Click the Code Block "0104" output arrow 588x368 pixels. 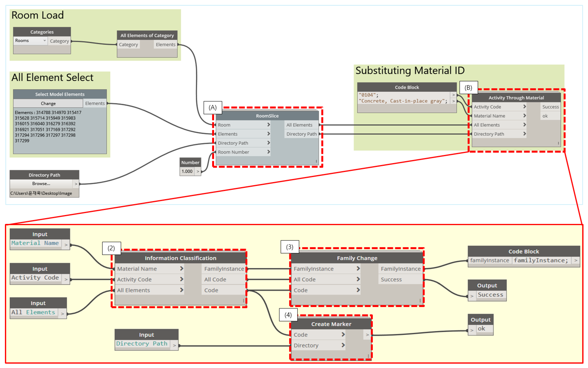[x=453, y=95]
